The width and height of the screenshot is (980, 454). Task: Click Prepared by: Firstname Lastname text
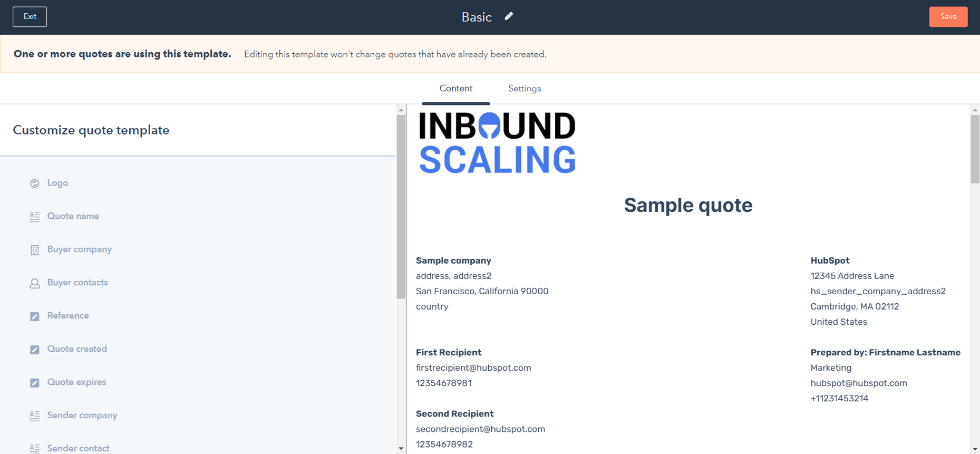pyautogui.click(x=885, y=352)
